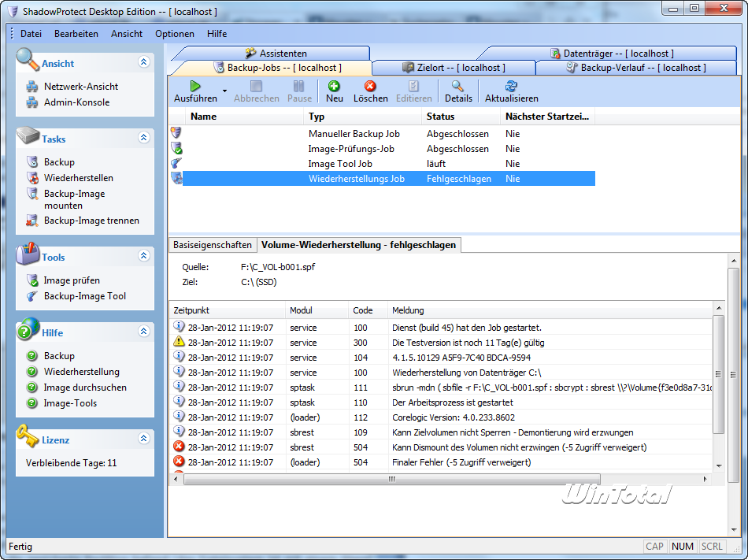Collapse the Lizenz sidebar panel
This screenshot has height=560, width=748.
(143, 439)
